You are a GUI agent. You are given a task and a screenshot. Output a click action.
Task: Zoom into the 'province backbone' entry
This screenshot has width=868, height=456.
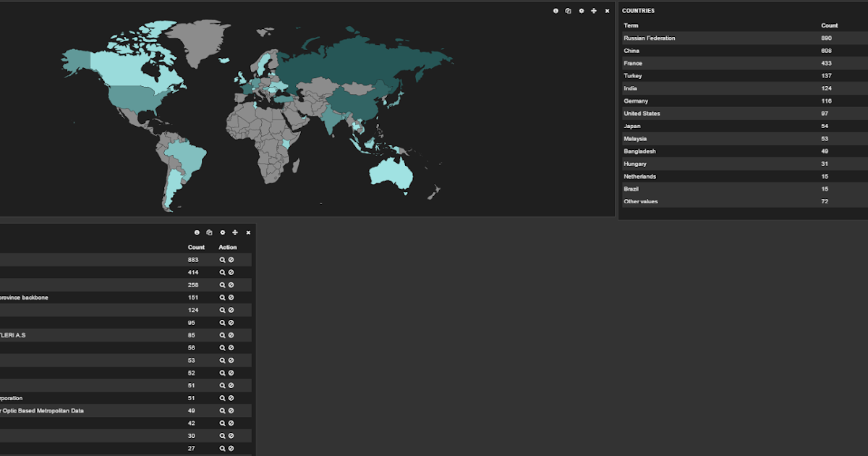(222, 297)
